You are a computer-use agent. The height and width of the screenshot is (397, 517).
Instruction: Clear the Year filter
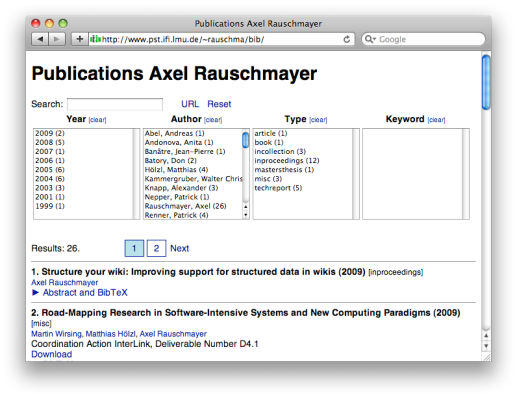click(97, 120)
